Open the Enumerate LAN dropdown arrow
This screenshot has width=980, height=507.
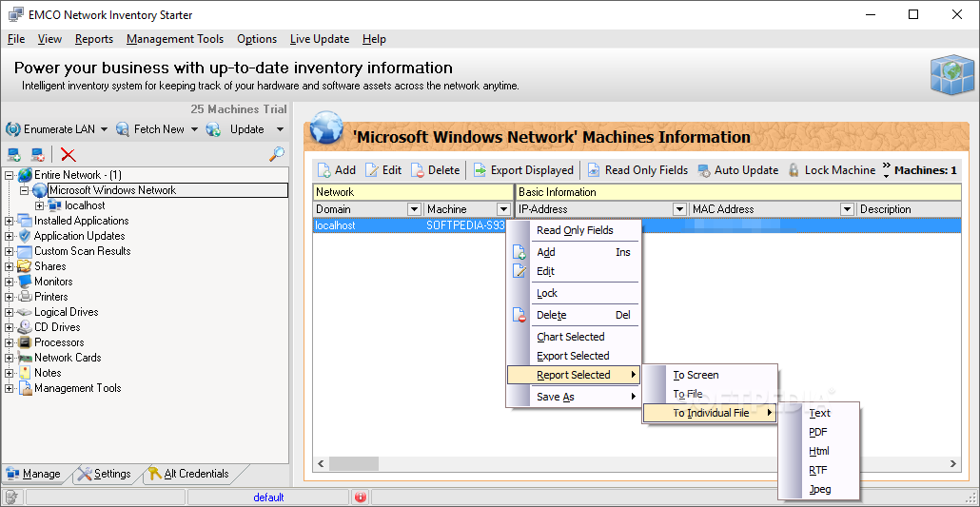click(x=104, y=129)
